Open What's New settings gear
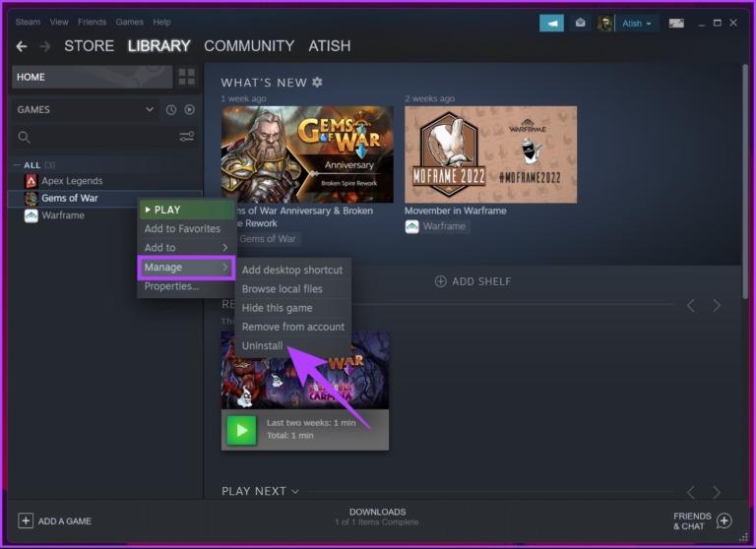The image size is (756, 549). coord(317,82)
